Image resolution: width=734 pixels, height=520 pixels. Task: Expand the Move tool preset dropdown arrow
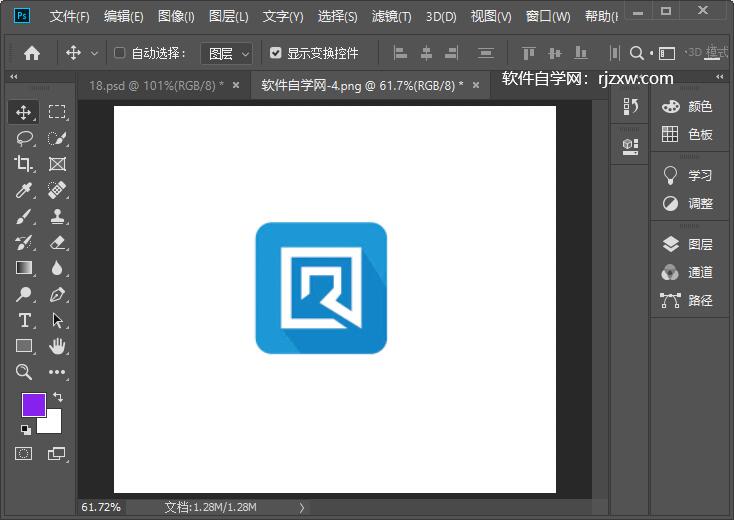(x=94, y=53)
